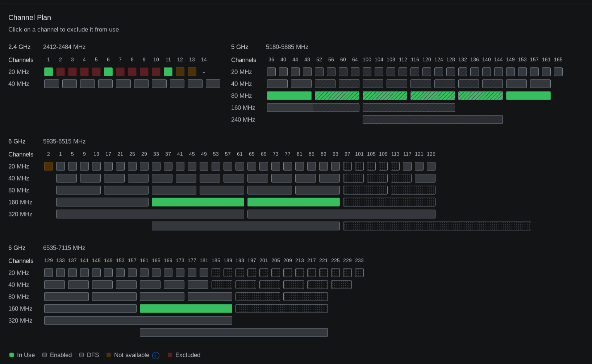Toggle the 5 GHz 80 MHz block for channels 149-161

[528, 96]
